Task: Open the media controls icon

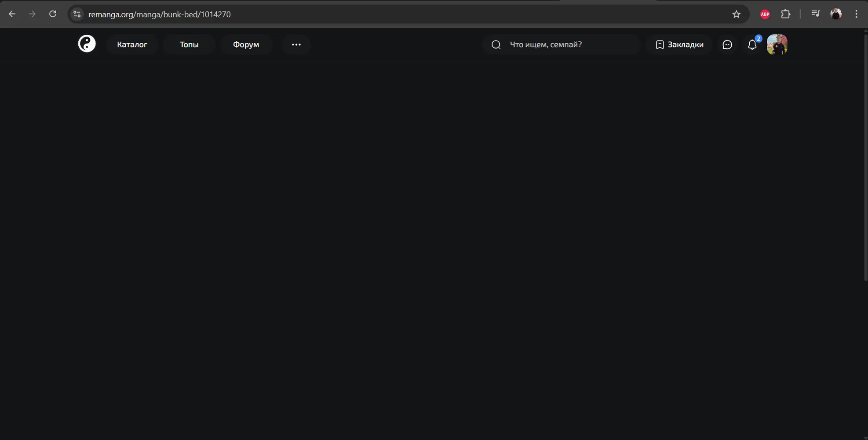Action: click(816, 14)
